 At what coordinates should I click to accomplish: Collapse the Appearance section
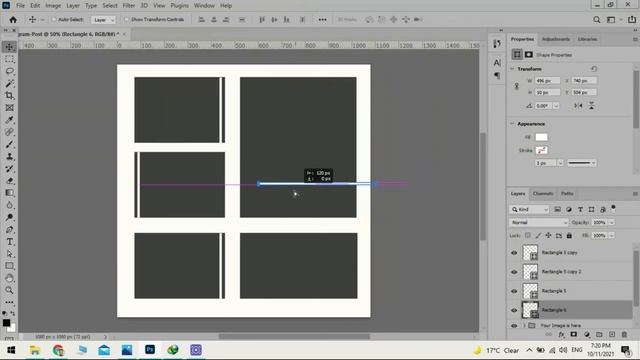click(x=513, y=124)
